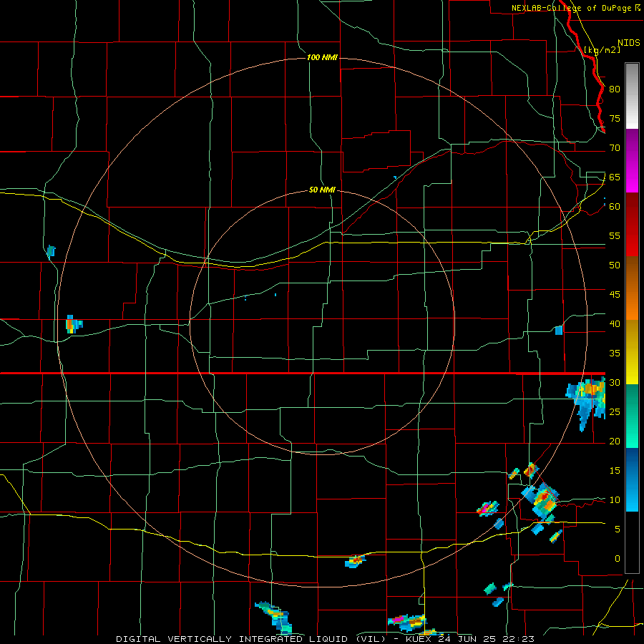
Task: Click the purple-magenta segment of the color bar
Action: [632, 160]
